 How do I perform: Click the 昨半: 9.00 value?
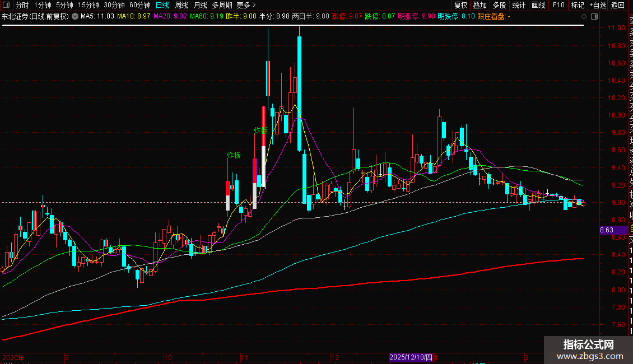coord(241,17)
